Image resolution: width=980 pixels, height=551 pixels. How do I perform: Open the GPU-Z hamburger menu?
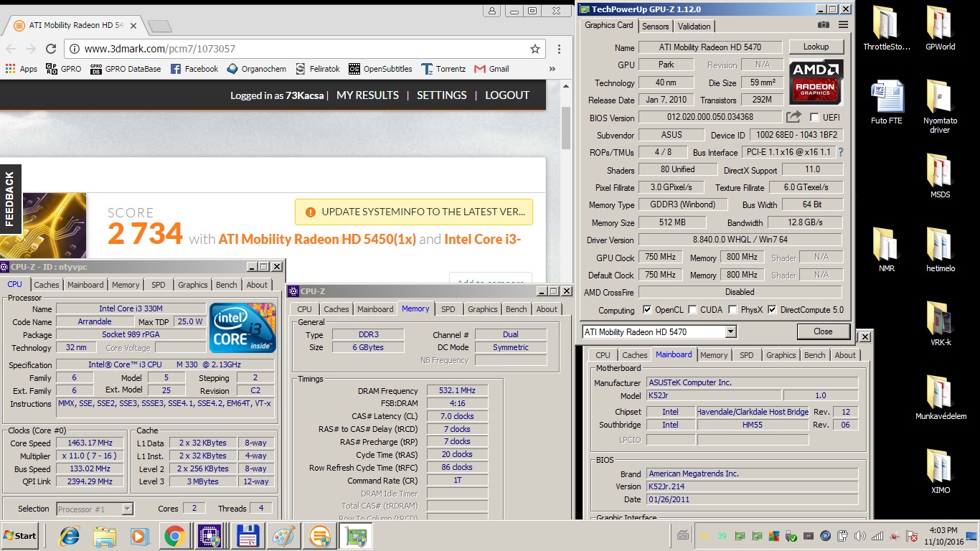coord(843,25)
